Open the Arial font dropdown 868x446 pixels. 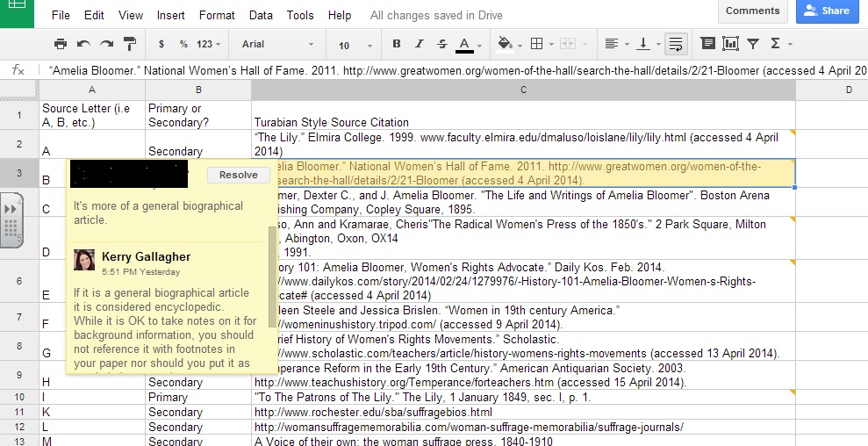[276, 45]
